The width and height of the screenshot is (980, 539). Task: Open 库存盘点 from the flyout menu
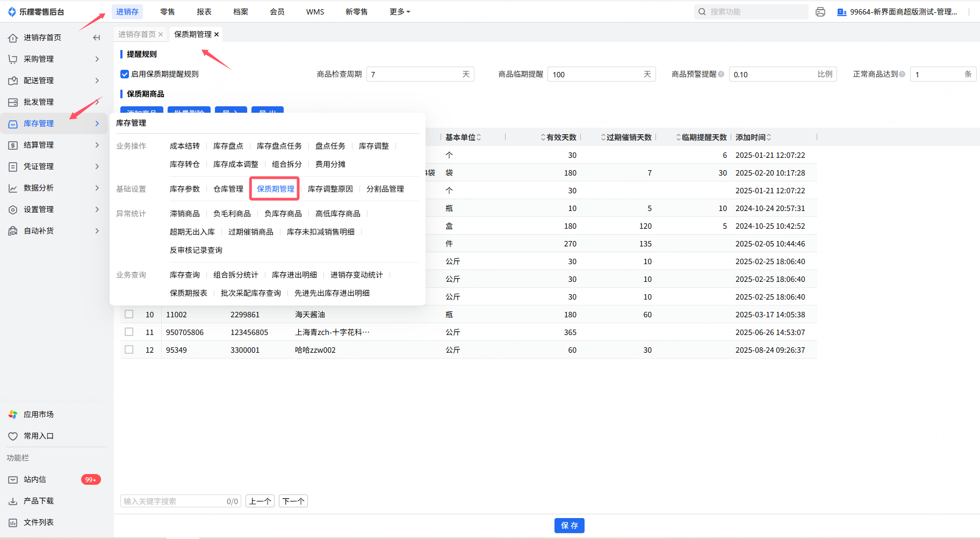[228, 146]
